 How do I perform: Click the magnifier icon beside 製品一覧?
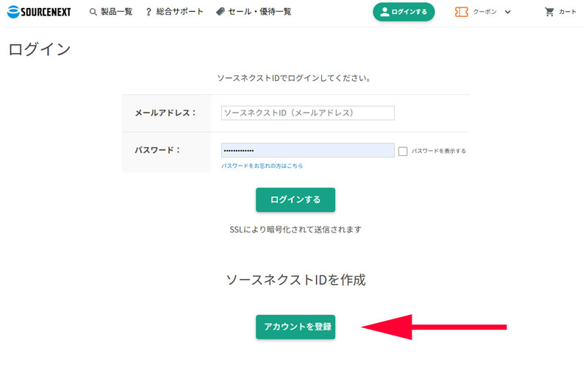point(93,12)
